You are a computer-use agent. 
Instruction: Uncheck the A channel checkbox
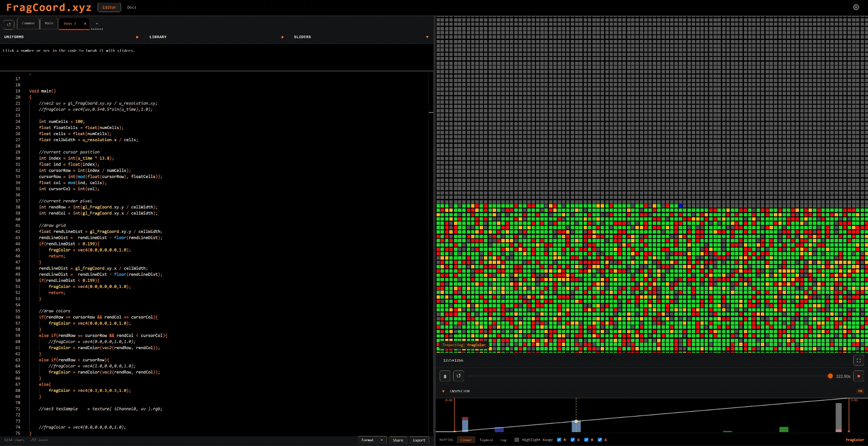(x=600, y=440)
